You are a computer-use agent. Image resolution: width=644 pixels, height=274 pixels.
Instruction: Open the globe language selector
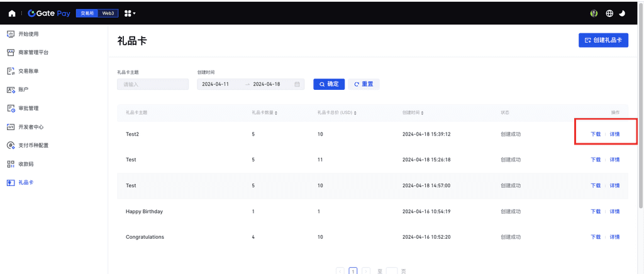609,13
